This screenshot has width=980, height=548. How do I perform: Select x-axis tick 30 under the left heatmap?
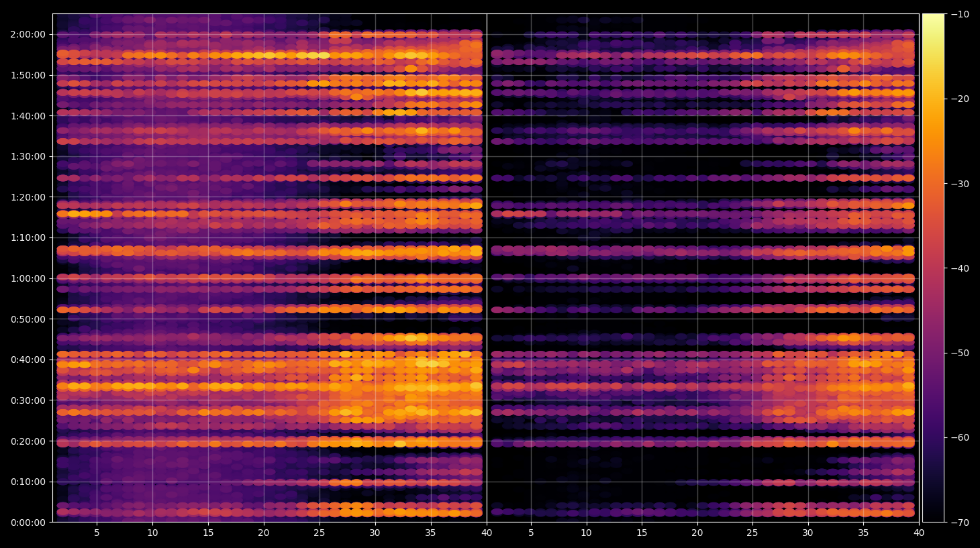(x=375, y=533)
